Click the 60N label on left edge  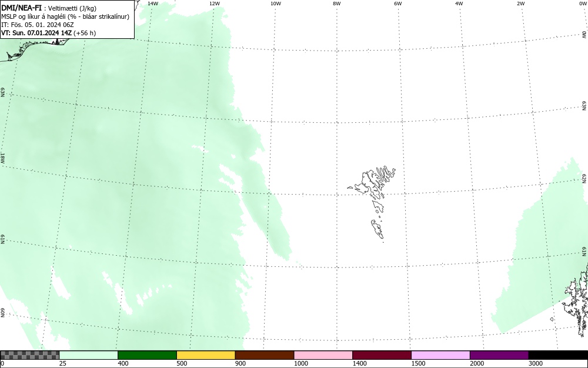click(2, 313)
